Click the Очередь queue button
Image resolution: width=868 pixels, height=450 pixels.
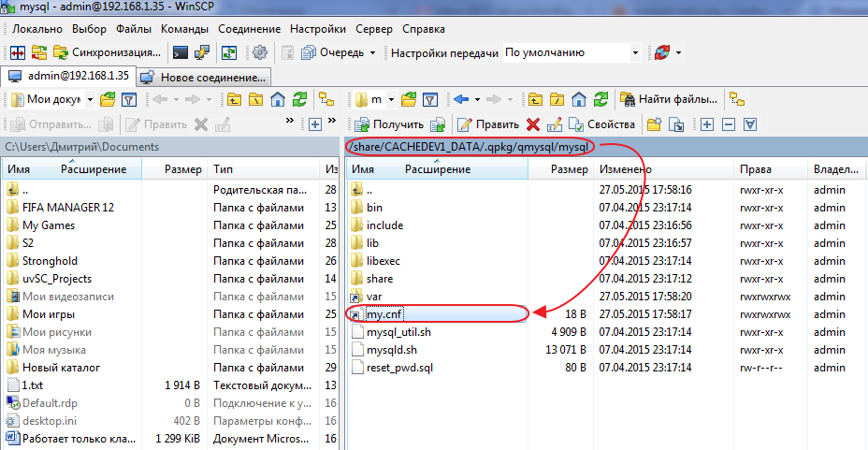pyautogui.click(x=333, y=52)
